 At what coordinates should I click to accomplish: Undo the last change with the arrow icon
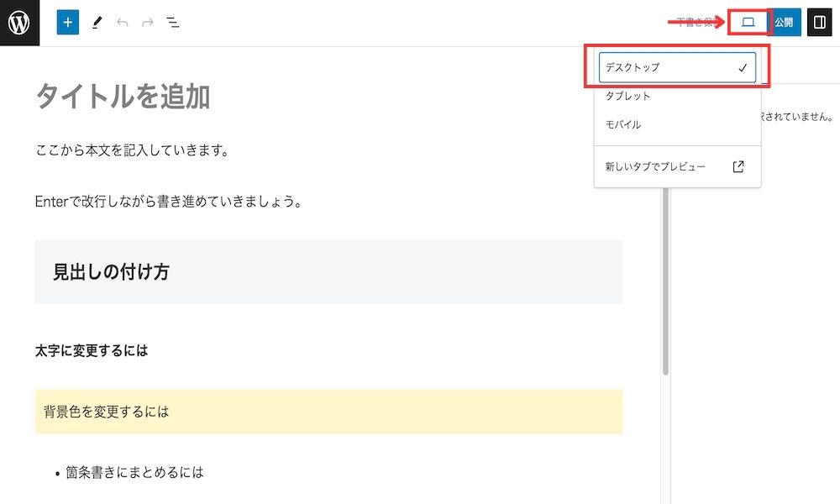123,23
